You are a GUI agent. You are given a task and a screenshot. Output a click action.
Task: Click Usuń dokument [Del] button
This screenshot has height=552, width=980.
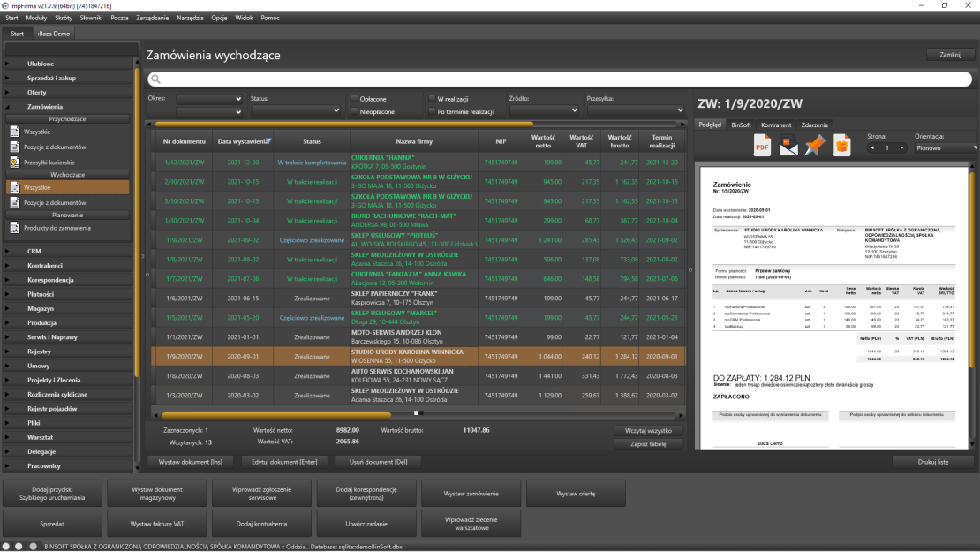tap(378, 462)
